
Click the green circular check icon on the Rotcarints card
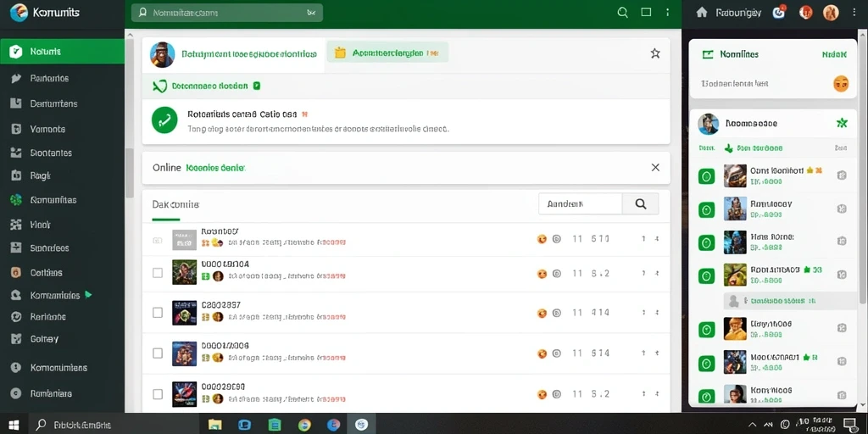pyautogui.click(x=164, y=120)
